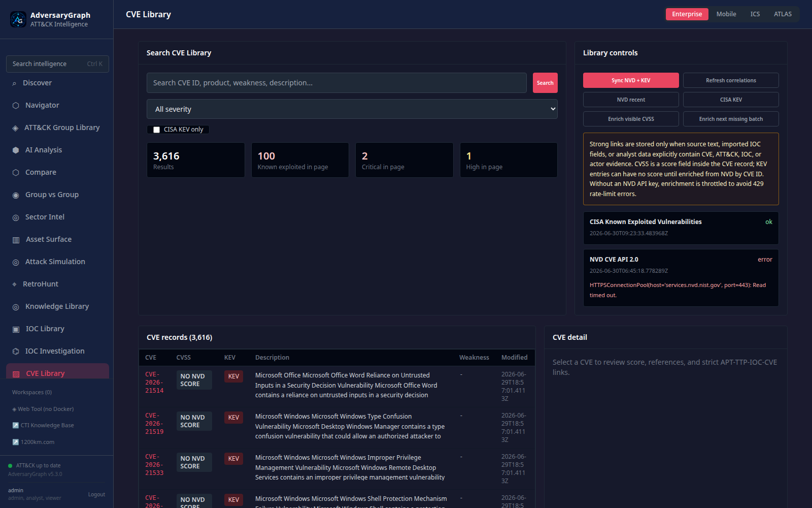Click the CISA KEV button
The image size is (812, 508).
[x=731, y=100]
